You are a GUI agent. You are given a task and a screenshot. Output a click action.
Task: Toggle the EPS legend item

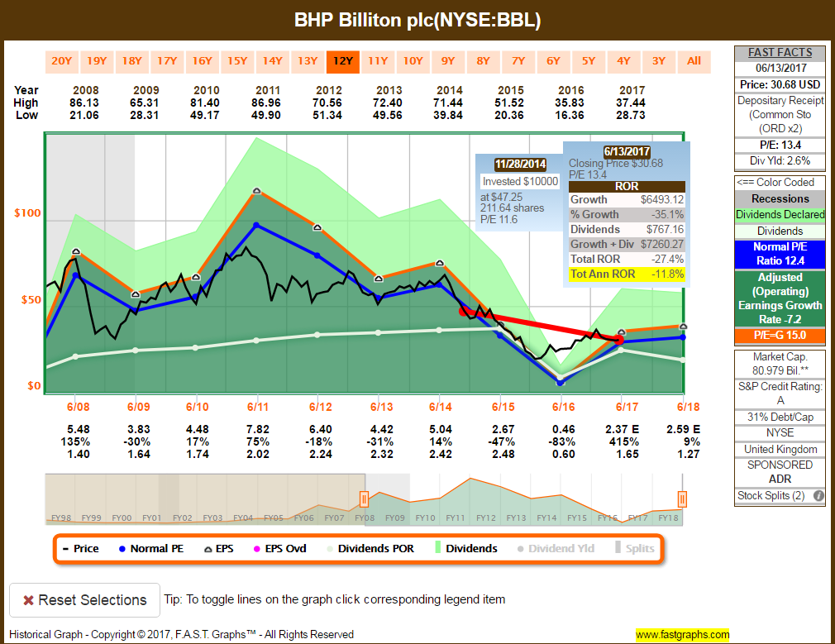coord(219,549)
